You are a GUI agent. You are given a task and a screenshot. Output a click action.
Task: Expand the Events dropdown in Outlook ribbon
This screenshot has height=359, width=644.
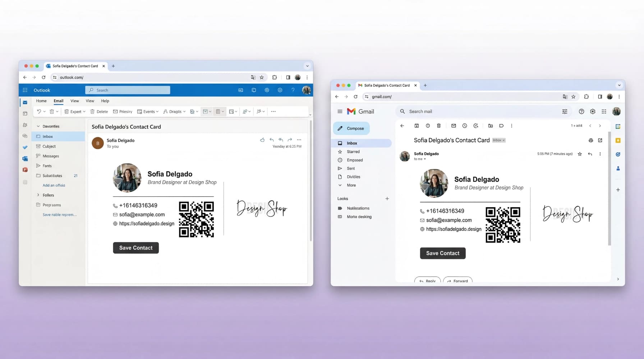click(157, 112)
